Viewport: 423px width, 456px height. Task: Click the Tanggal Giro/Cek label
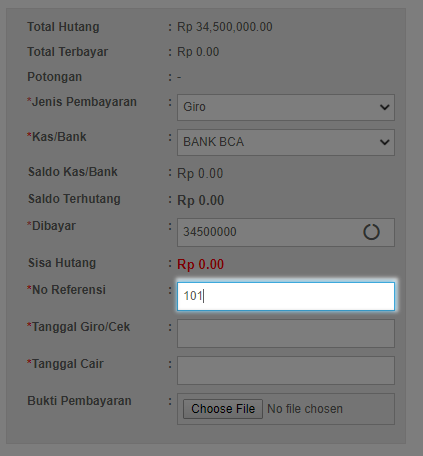pyautogui.click(x=78, y=327)
